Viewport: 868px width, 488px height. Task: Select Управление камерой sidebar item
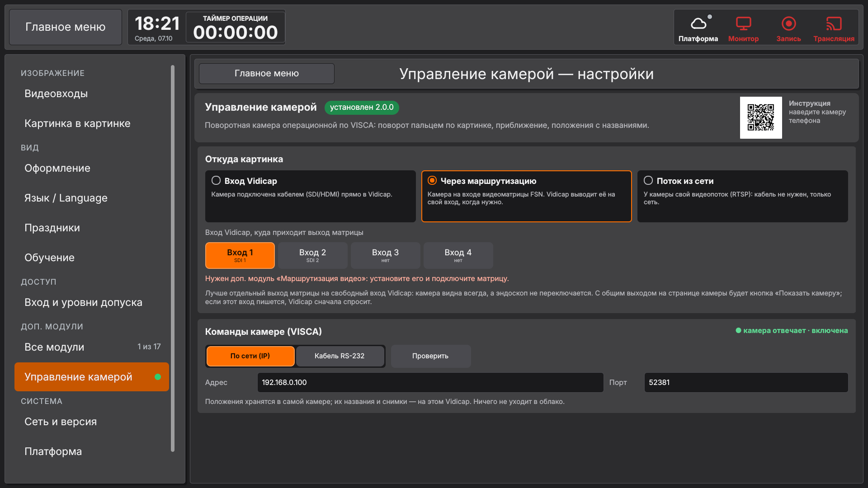pos(92,377)
